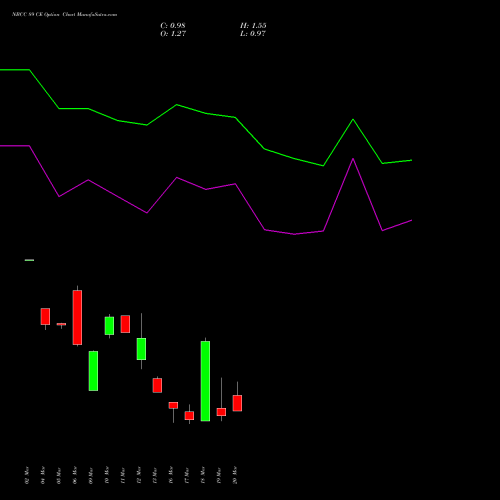Click the low value L: 0.97
This screenshot has height=500, width=500.
[x=253, y=34]
